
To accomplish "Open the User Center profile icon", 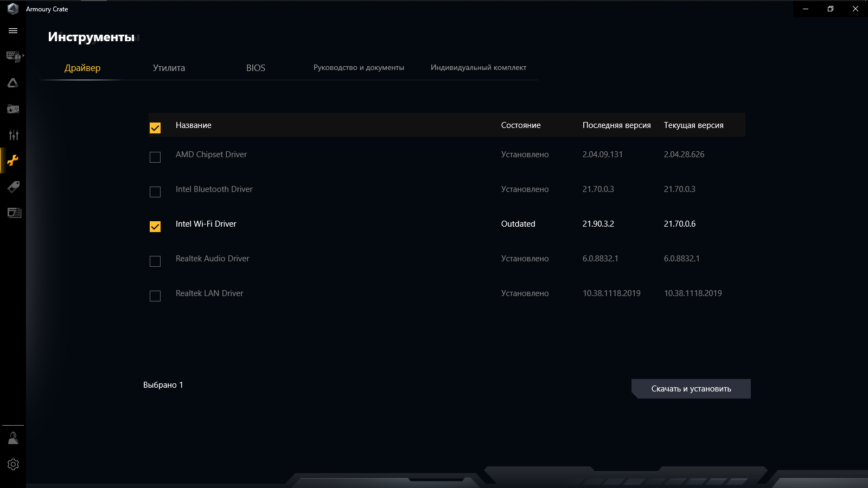I will coord(13,438).
